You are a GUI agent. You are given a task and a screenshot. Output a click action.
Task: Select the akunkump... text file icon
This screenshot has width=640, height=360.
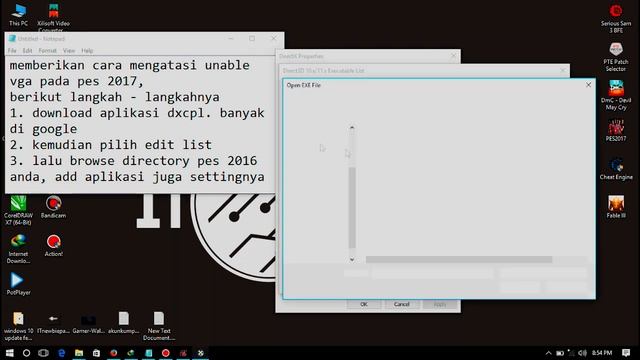[x=124, y=322]
